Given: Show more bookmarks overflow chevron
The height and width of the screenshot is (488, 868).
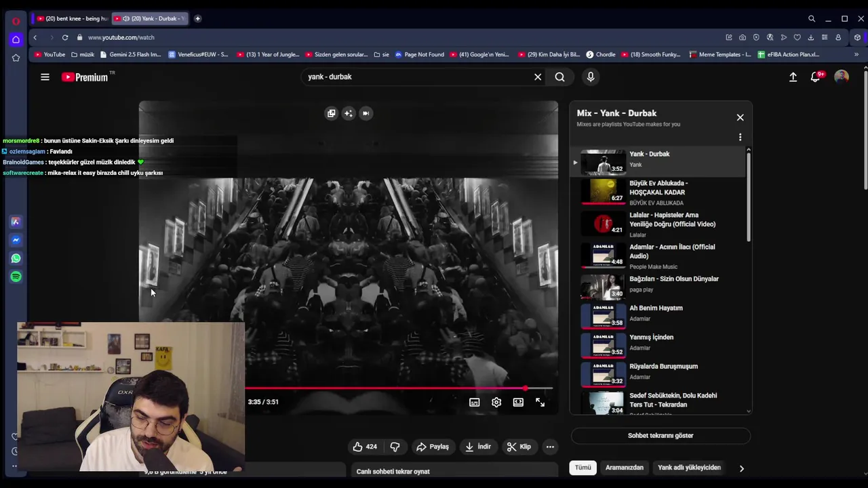Looking at the screenshot, I should [856, 54].
